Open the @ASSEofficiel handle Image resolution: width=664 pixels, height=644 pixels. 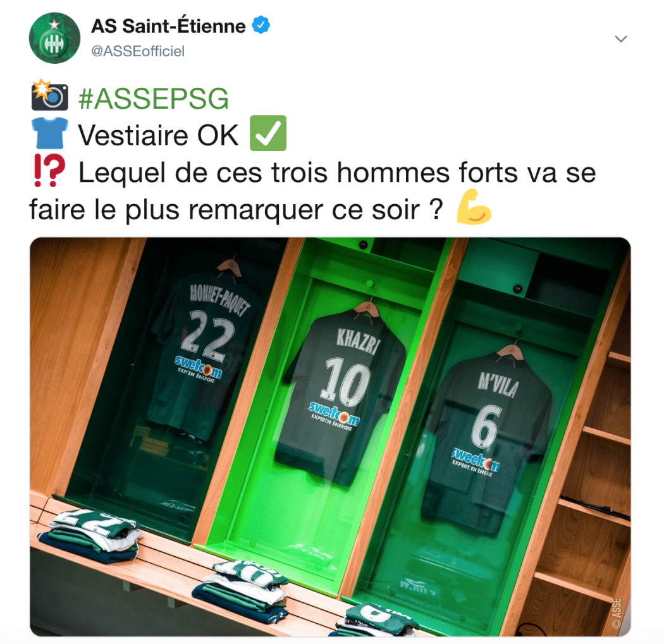click(x=138, y=51)
